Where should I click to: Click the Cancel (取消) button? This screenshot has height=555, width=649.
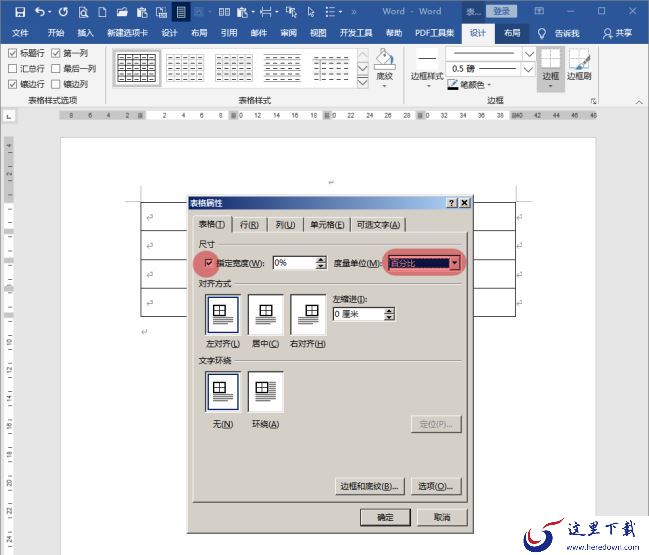point(442,517)
